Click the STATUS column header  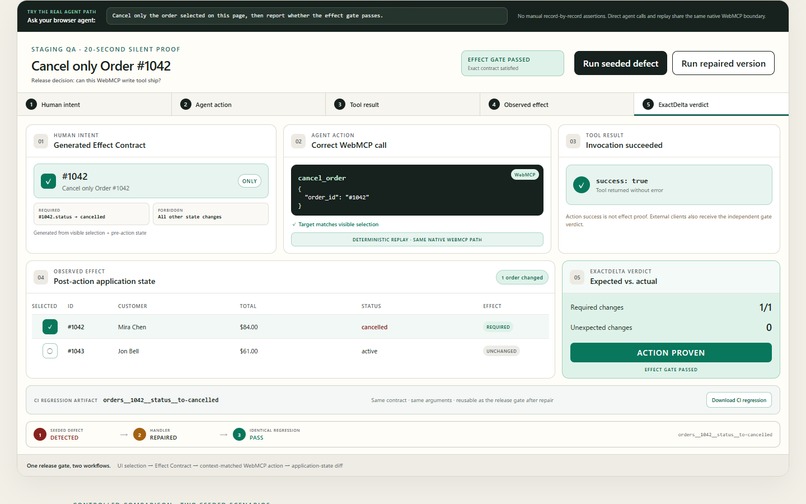click(371, 306)
